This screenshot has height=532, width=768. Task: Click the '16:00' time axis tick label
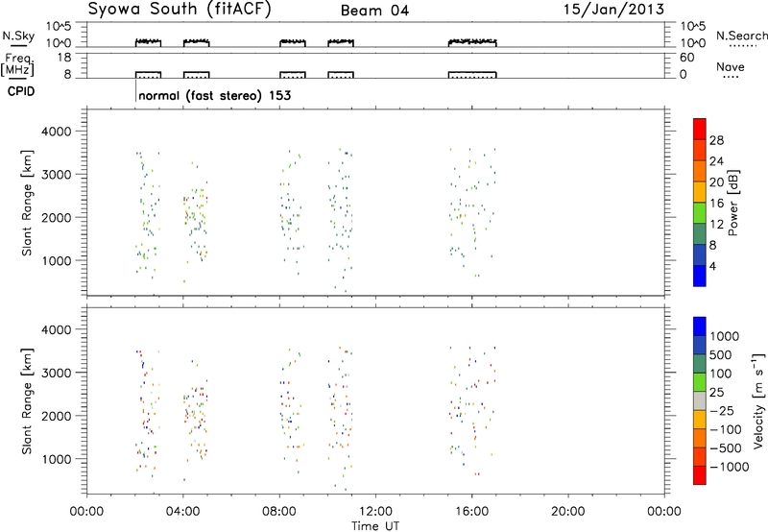(471, 512)
